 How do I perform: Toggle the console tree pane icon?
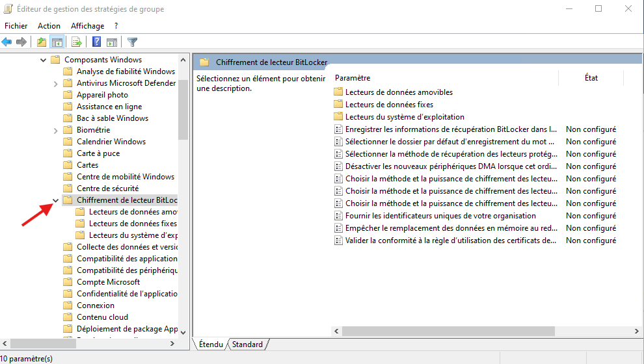[57, 42]
